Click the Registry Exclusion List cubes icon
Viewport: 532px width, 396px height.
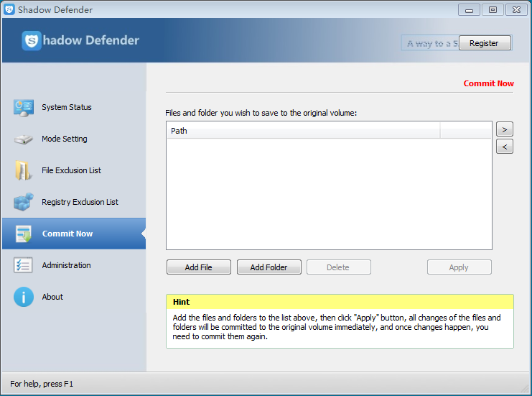click(x=24, y=203)
